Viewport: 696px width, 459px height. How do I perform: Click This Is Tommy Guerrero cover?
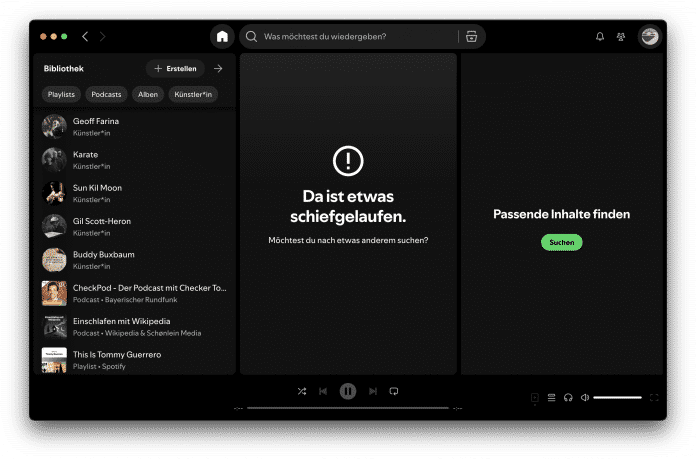[54, 360]
